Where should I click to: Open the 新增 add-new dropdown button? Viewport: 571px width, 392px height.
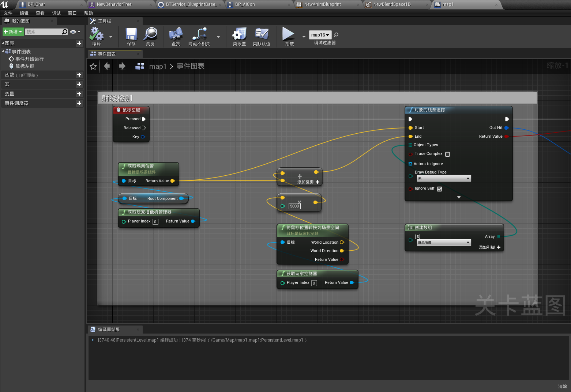click(x=13, y=32)
